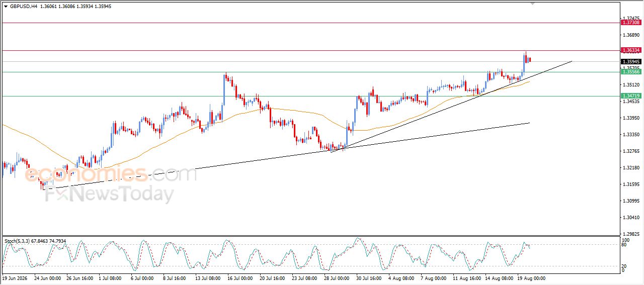This screenshot has height=285, width=644.
Task: Click the 1.35120 price axis value
Action: 631,84
